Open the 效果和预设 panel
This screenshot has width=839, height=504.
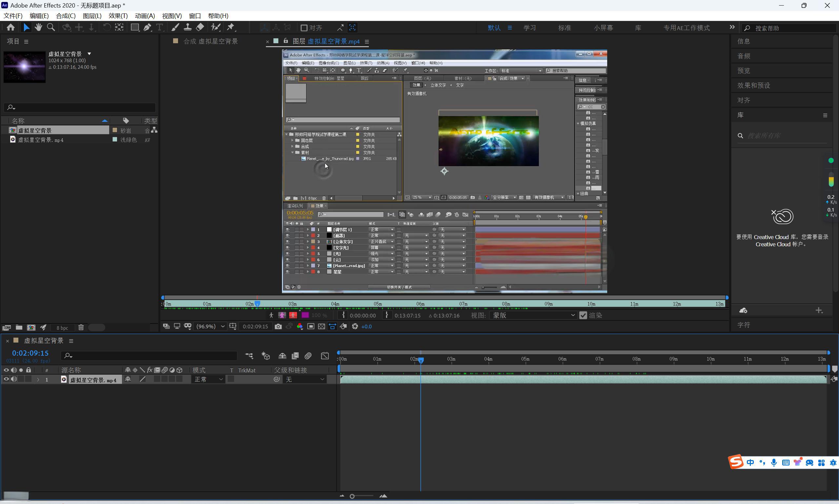click(x=753, y=85)
